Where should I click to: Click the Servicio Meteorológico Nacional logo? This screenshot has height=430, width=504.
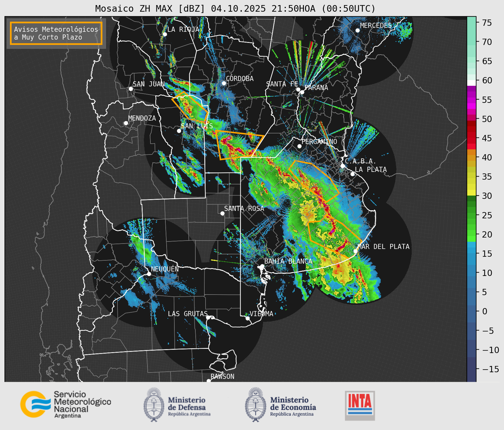pyautogui.click(x=65, y=404)
